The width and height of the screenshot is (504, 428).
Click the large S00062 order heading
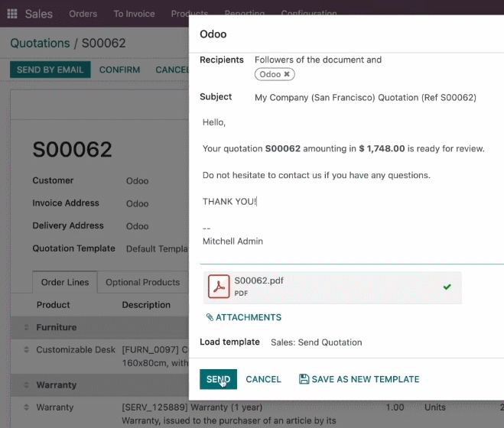click(72, 149)
